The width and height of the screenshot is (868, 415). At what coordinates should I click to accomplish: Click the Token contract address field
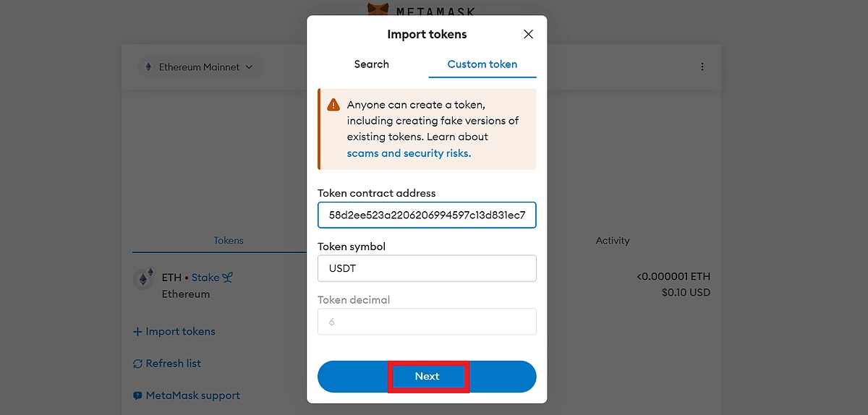pos(427,215)
